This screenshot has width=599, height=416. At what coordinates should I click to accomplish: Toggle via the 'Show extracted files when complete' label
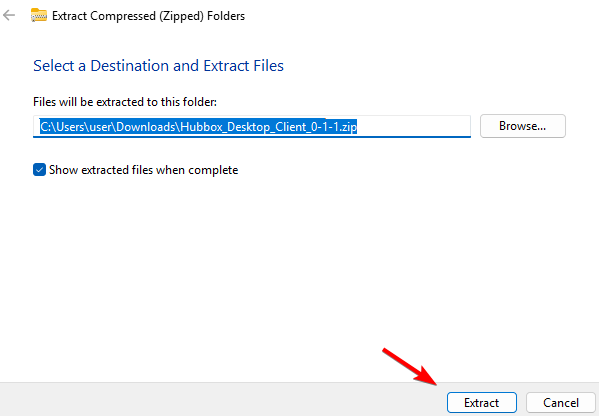144,170
